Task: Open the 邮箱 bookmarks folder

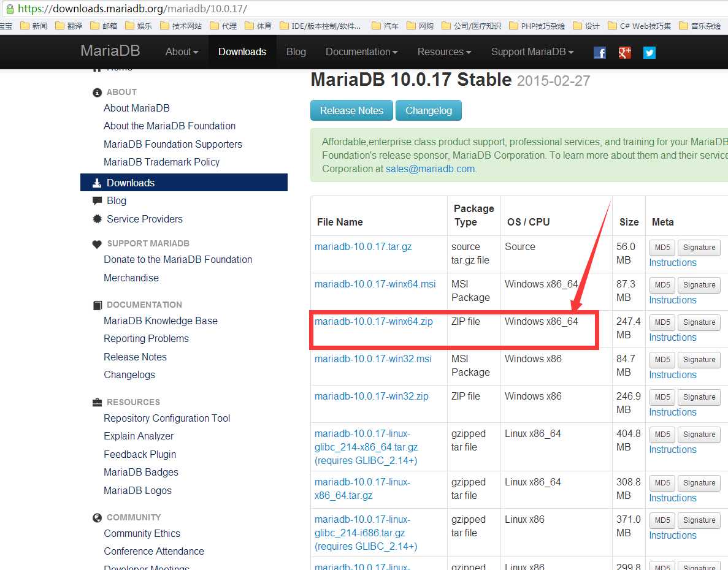Action: (x=104, y=26)
